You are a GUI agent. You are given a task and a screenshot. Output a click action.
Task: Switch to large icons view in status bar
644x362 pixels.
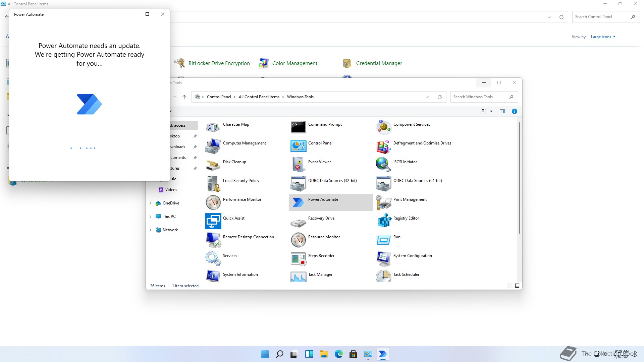point(517,286)
